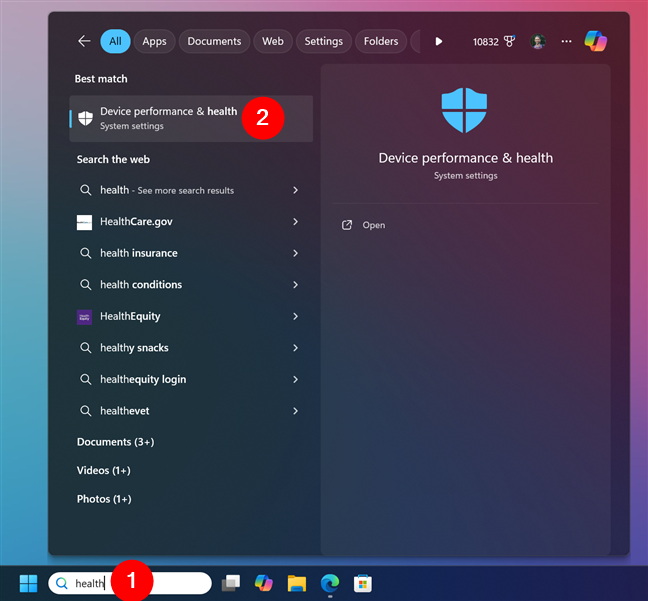Open the 10832 rewards points trophy
Image resolution: width=648 pixels, height=601 pixels.
point(494,42)
